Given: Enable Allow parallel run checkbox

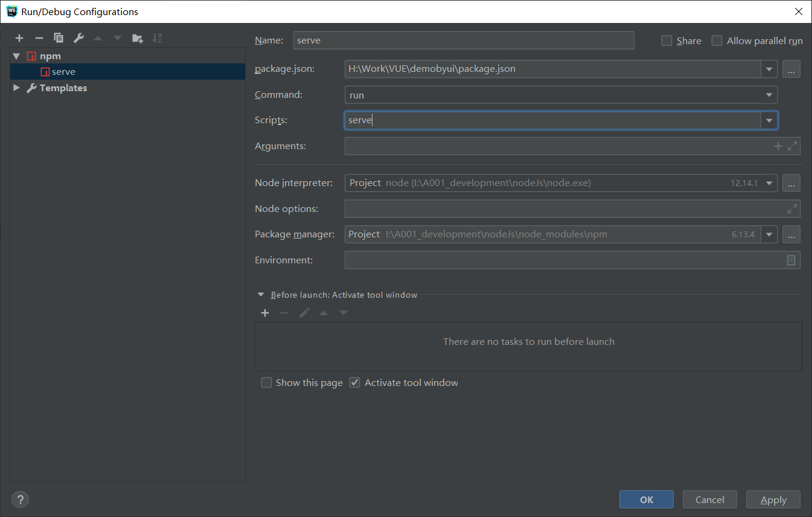Looking at the screenshot, I should click(717, 40).
